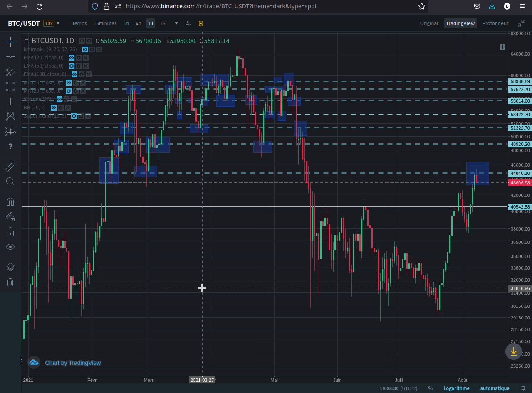Switch to 15Minutes interval

point(105,23)
